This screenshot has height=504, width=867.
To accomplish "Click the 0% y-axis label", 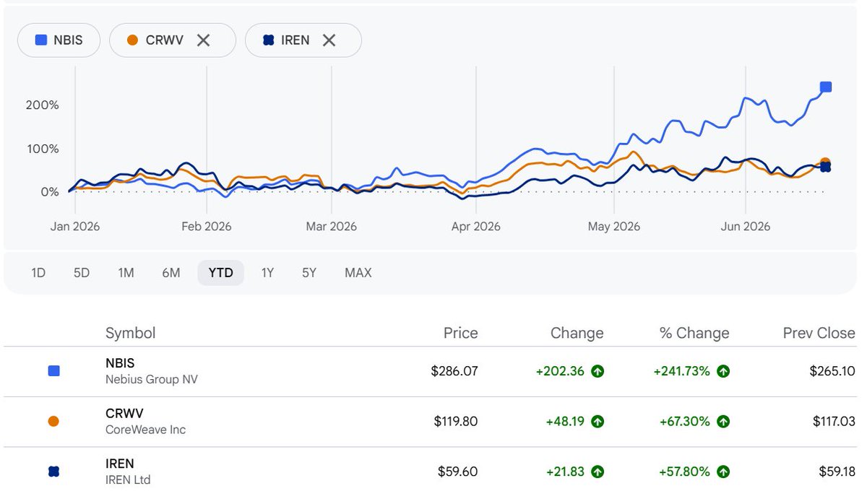I will (x=50, y=192).
